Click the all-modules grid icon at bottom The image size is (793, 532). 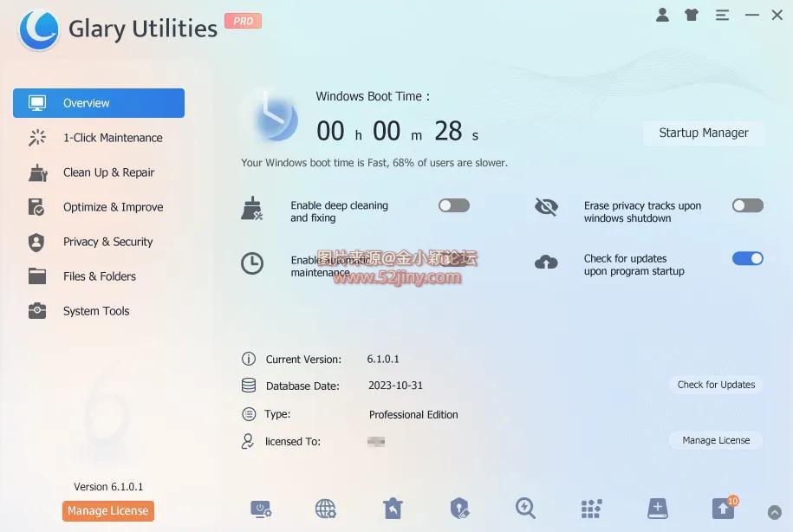pyautogui.click(x=590, y=509)
